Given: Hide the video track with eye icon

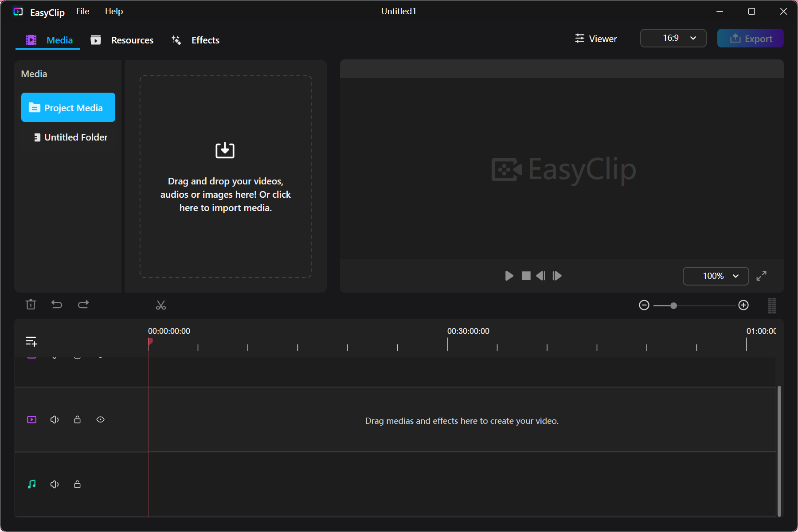Looking at the screenshot, I should [101, 419].
